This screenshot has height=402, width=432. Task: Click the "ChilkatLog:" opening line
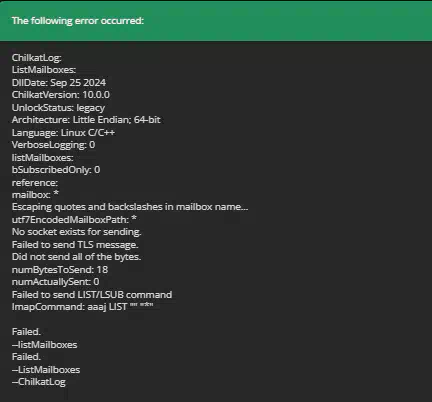pyautogui.click(x=37, y=58)
